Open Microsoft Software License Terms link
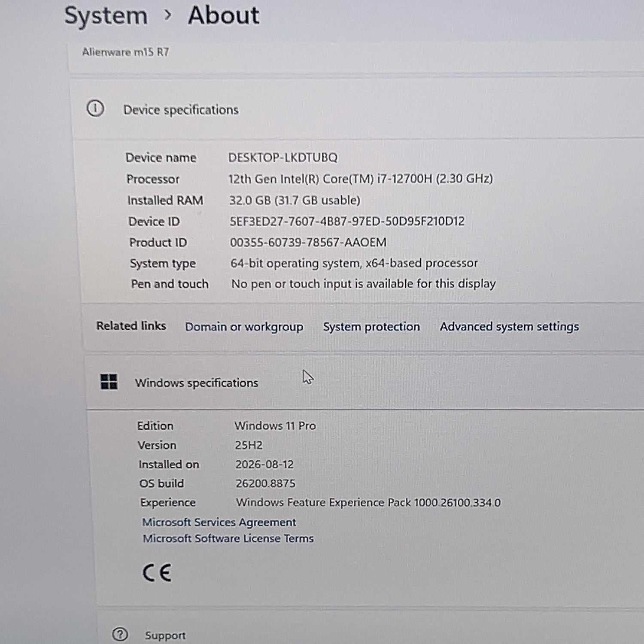Image resolution: width=644 pixels, height=644 pixels. 228,538
